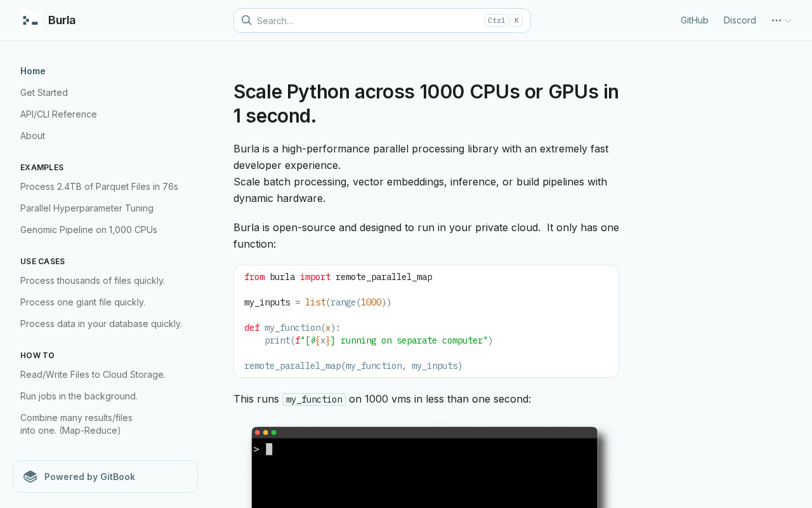This screenshot has height=508, width=812.
Task: Click the my_inputs list code line
Action: pyautogui.click(x=318, y=302)
